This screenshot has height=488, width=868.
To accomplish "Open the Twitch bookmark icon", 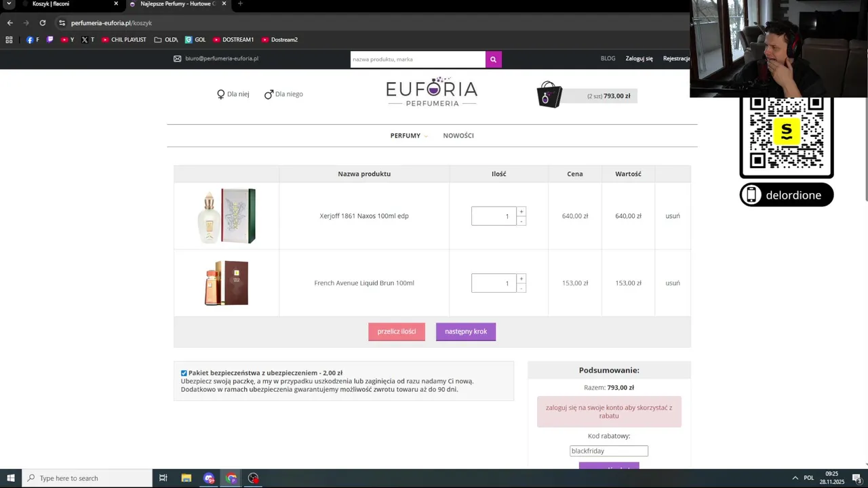I will pyautogui.click(x=50, y=40).
